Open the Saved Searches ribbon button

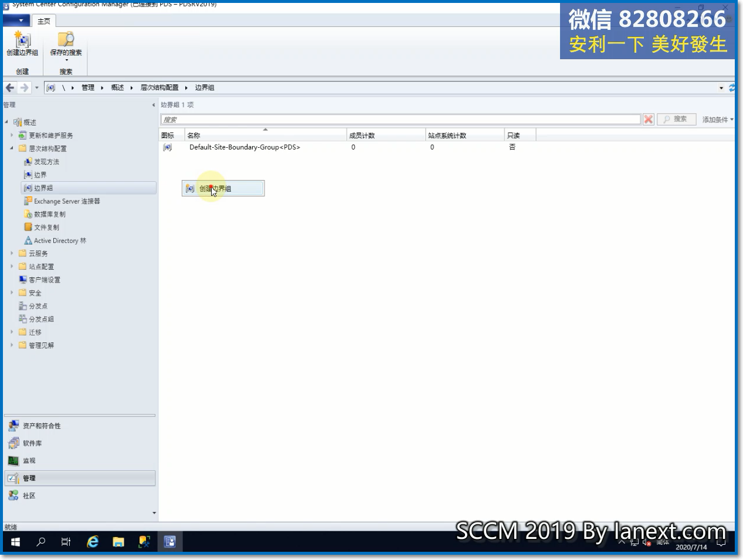pos(66,46)
